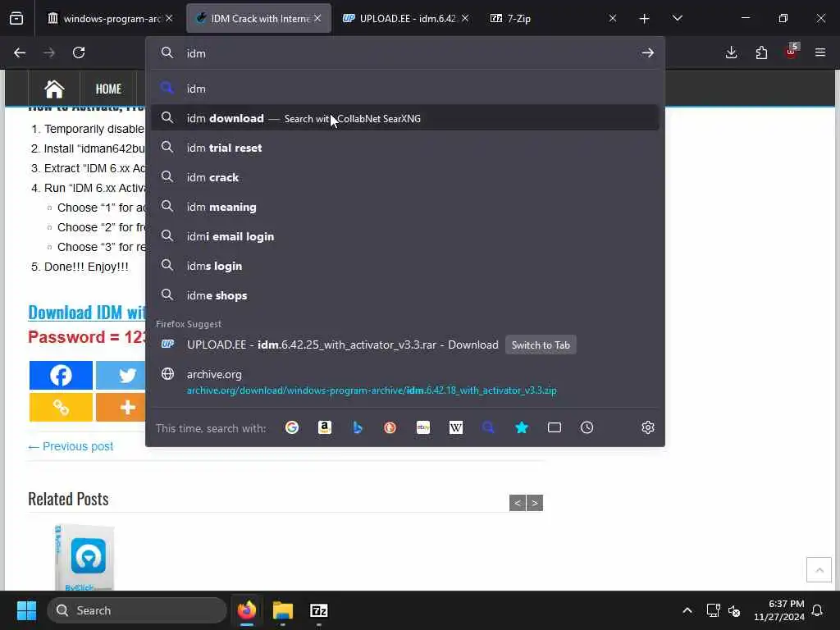Open Firefox View button in tab bar

16,18
